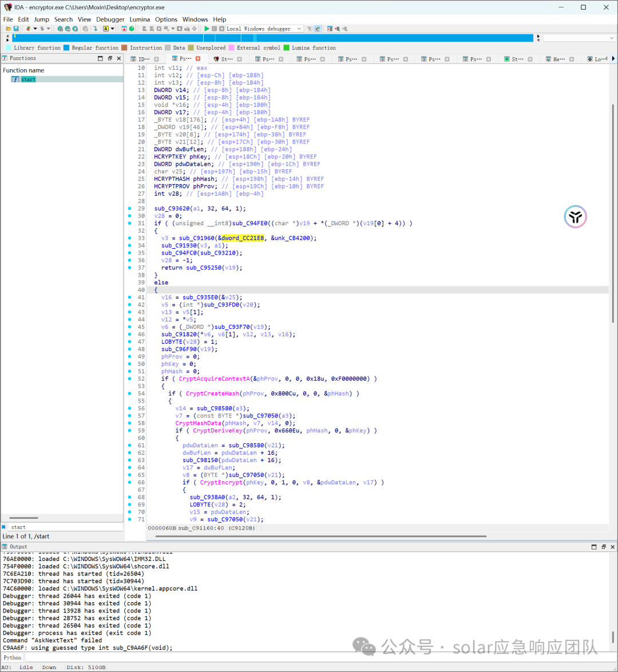Close the active Pseudocode tab

[198, 58]
